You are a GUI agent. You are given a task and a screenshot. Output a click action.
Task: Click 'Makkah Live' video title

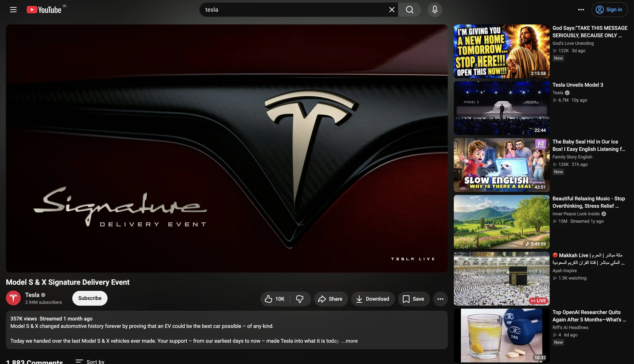point(588,259)
